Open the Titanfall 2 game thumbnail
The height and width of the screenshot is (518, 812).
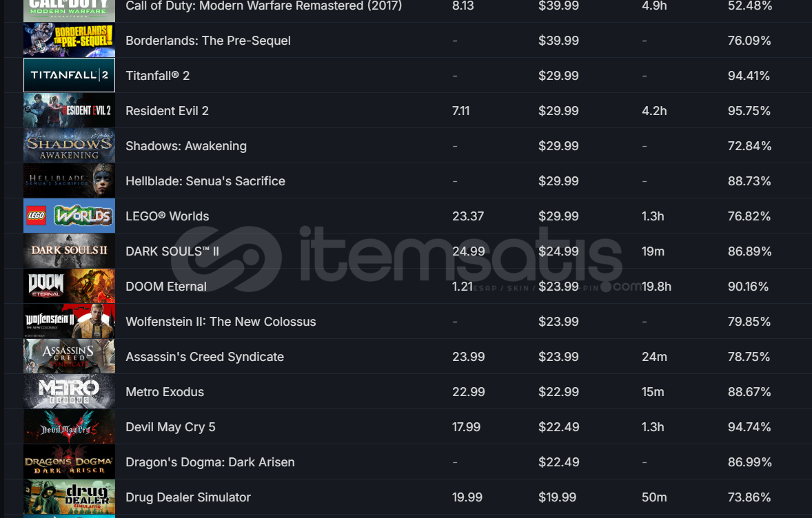69,75
